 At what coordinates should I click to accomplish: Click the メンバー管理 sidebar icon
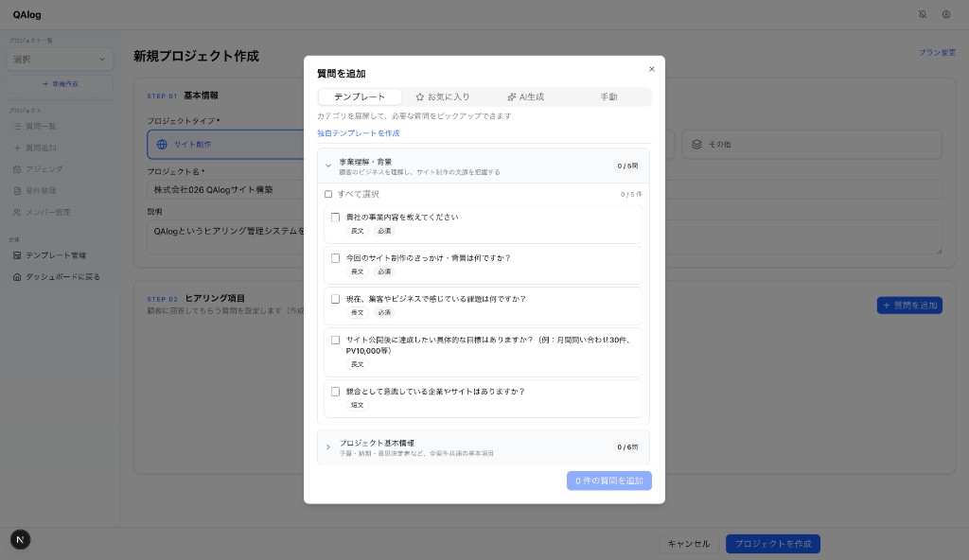click(x=17, y=212)
